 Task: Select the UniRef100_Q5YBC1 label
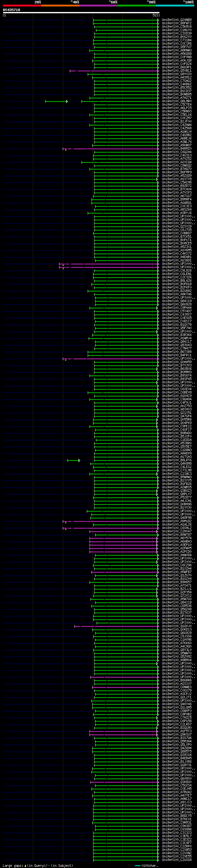pyautogui.click(x=177, y=71)
